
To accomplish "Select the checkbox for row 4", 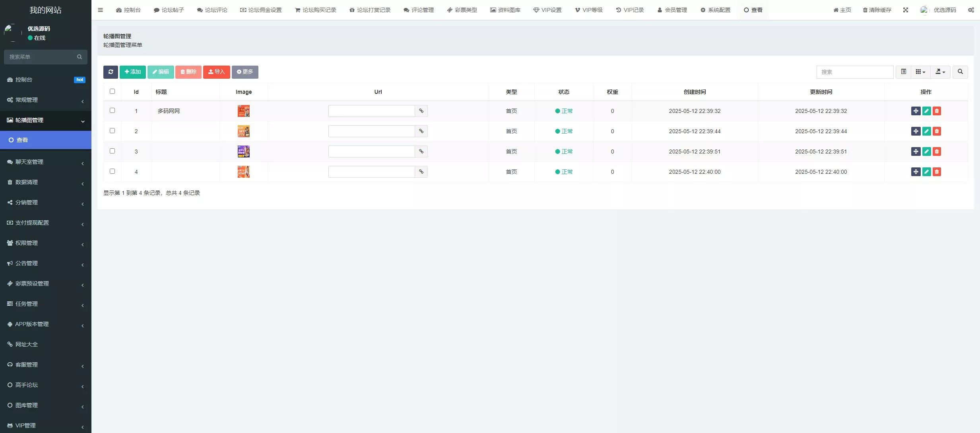I will tap(112, 171).
